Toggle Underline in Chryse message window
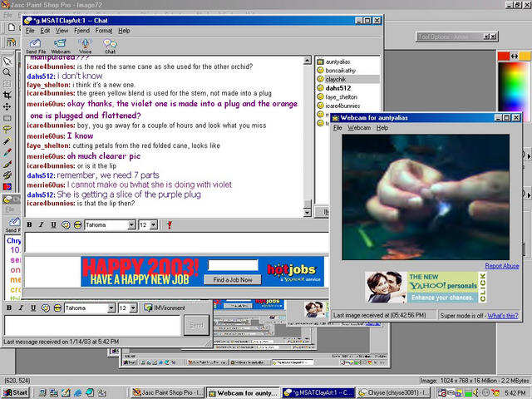This screenshot has height=399, width=532. pyautogui.click(x=33, y=308)
